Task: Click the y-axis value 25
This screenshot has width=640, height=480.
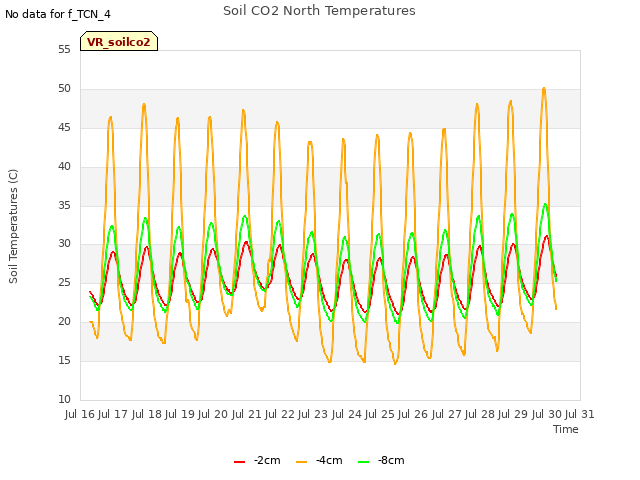Action: pyautogui.click(x=64, y=282)
